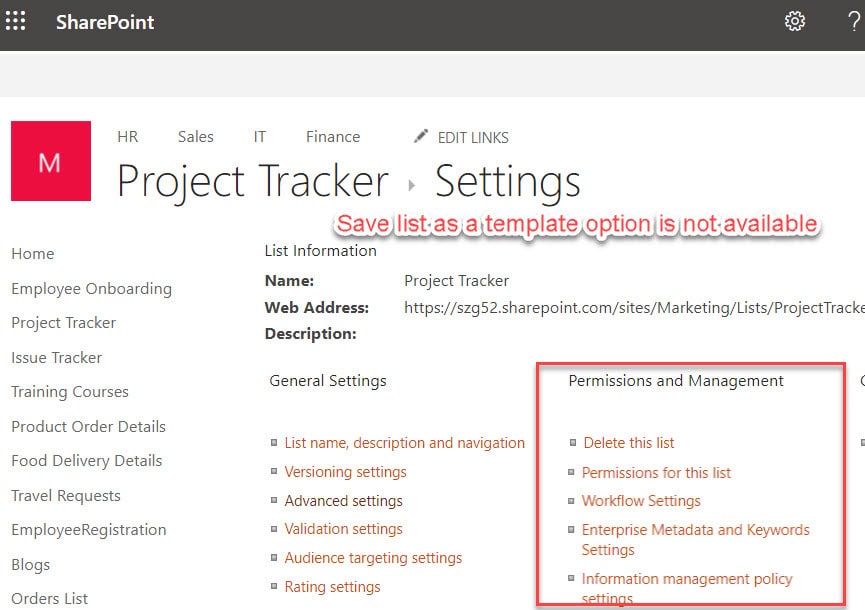Open Issue Tracker in left navigation
The width and height of the screenshot is (865, 610).
[x=56, y=357]
